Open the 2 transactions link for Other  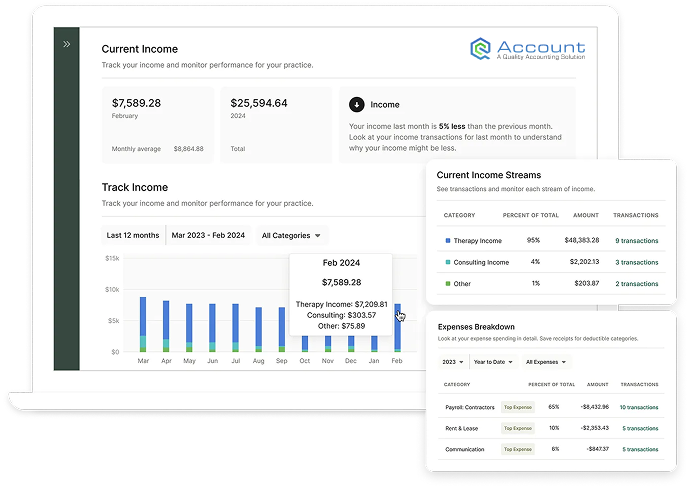(636, 284)
